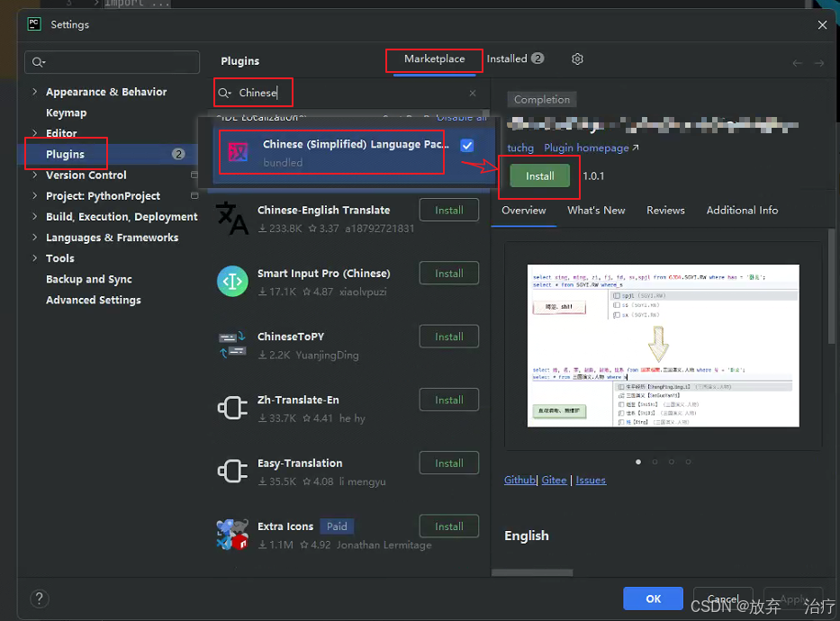This screenshot has width=840, height=621.
Task: Open the plugins gear settings icon
Action: tap(577, 58)
